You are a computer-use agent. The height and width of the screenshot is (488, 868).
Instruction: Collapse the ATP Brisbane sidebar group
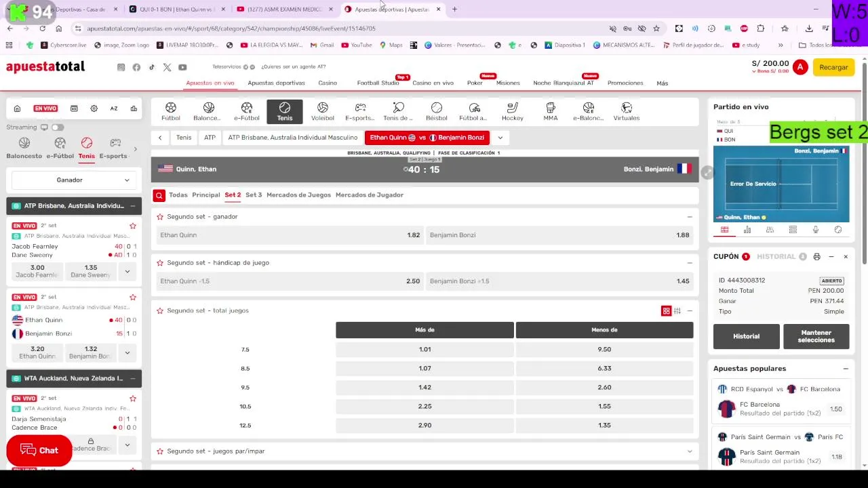[x=133, y=206]
